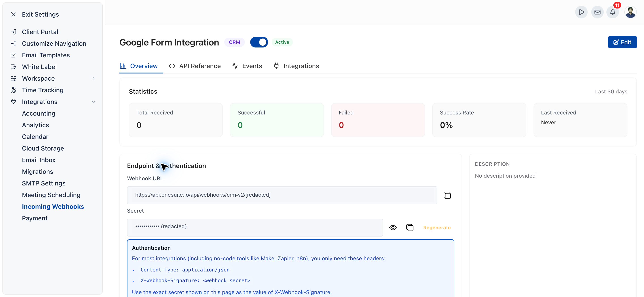Expand the Workspace submenu chevron
This screenshot has height=297, width=644.
(x=93, y=78)
